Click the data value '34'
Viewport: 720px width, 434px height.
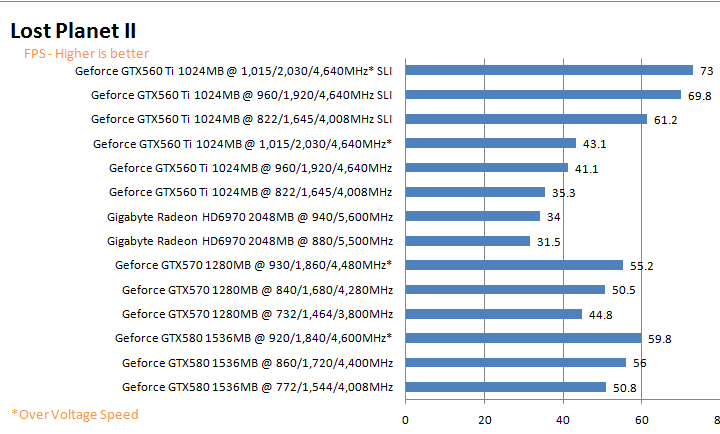553,217
